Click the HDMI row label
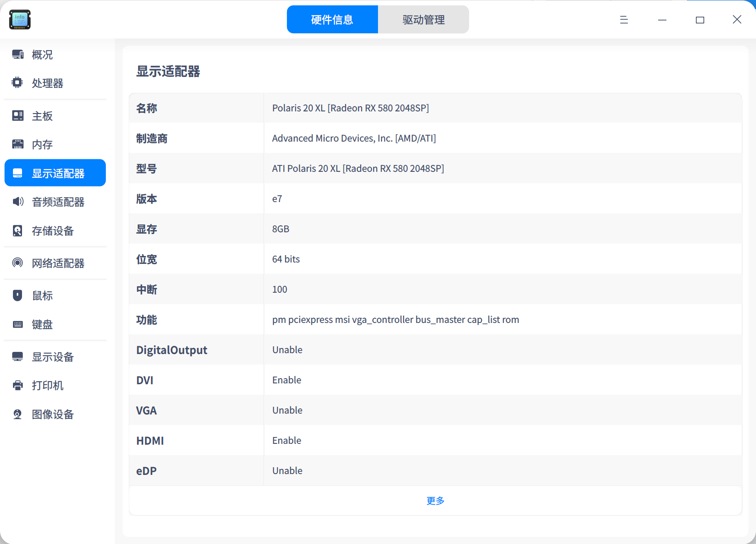Image resolution: width=756 pixels, height=544 pixels. pos(150,440)
